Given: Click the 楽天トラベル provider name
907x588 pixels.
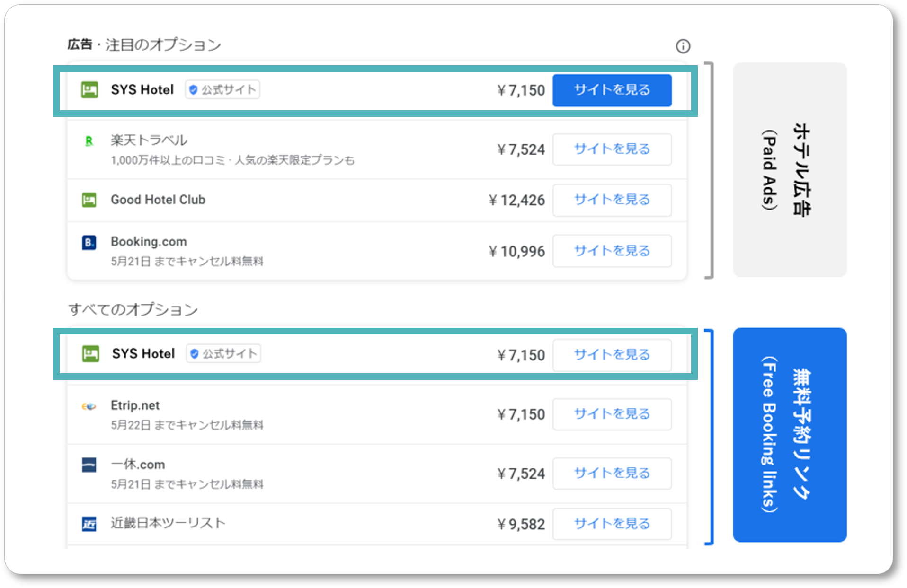Looking at the screenshot, I should tap(149, 140).
